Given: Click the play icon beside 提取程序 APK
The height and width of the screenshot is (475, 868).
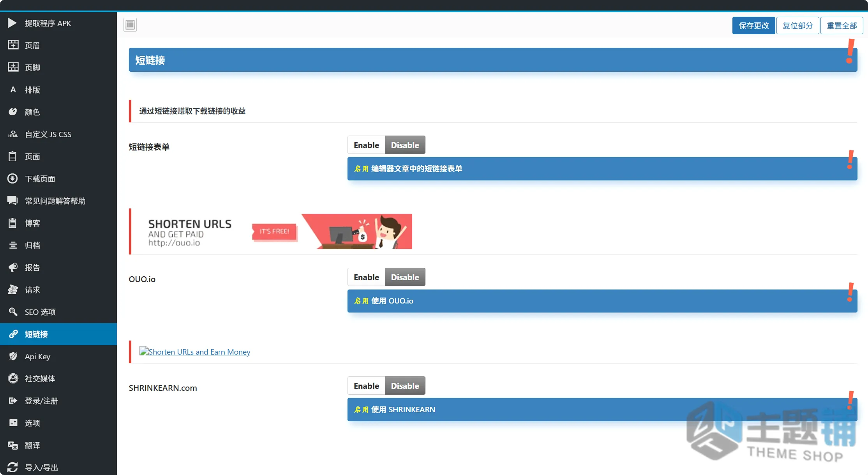Looking at the screenshot, I should pos(12,23).
